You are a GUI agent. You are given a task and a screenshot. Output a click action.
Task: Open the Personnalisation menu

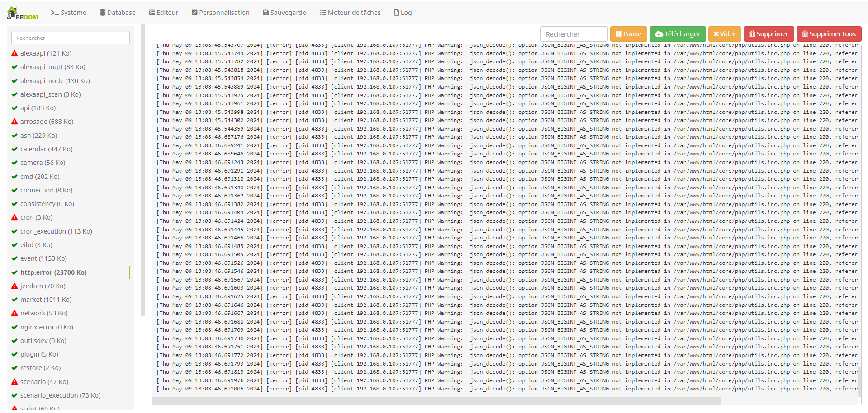pyautogui.click(x=221, y=13)
